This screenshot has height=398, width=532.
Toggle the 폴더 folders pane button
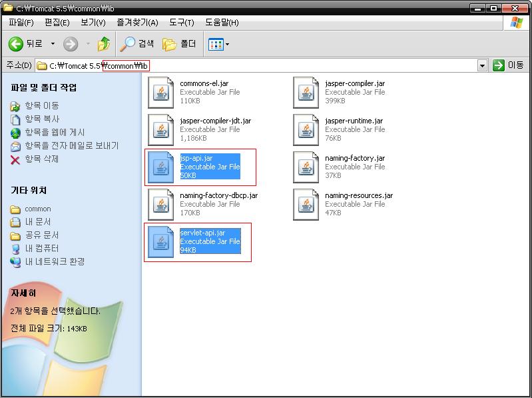[x=179, y=44]
